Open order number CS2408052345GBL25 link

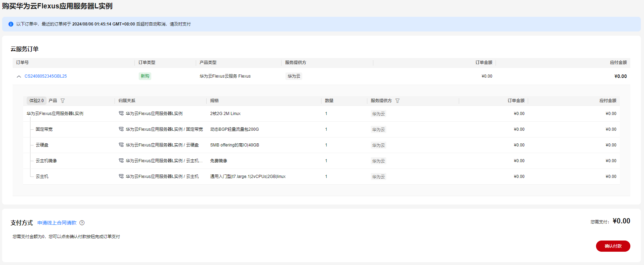click(x=46, y=76)
